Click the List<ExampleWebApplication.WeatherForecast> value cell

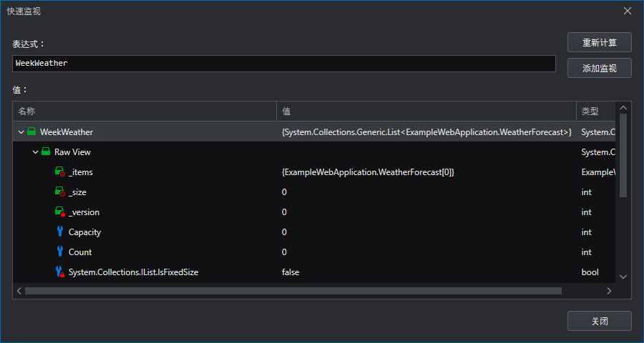coord(426,132)
